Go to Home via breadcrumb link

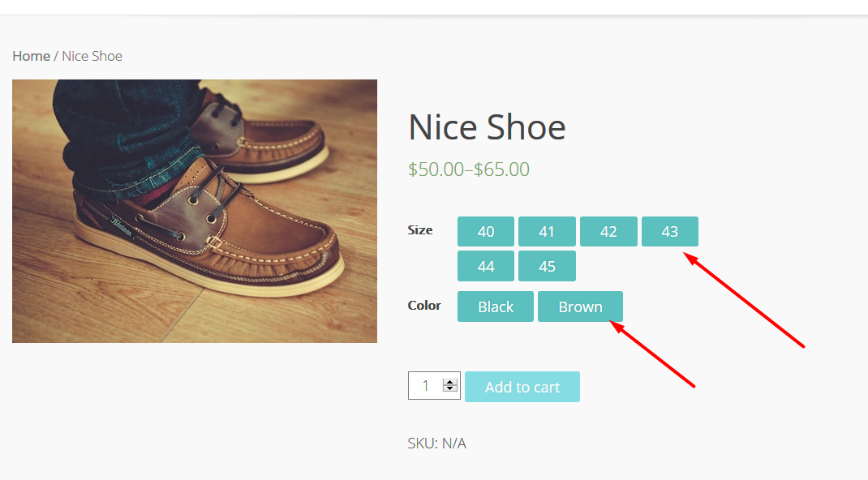(x=31, y=56)
